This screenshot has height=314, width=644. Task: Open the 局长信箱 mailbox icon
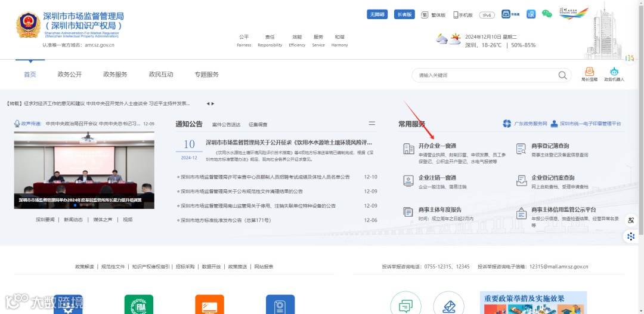click(589, 75)
